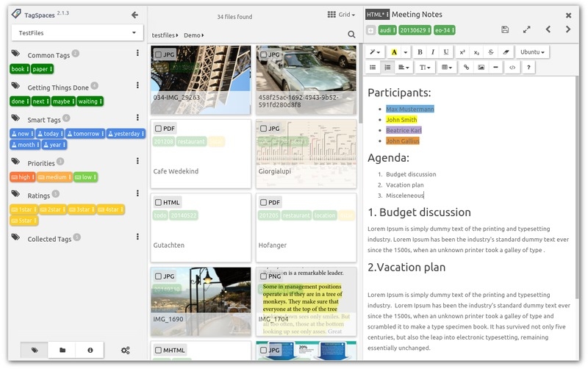Expand the Demo breadcrumb folder menu
This screenshot has height=369, width=588.
click(194, 35)
